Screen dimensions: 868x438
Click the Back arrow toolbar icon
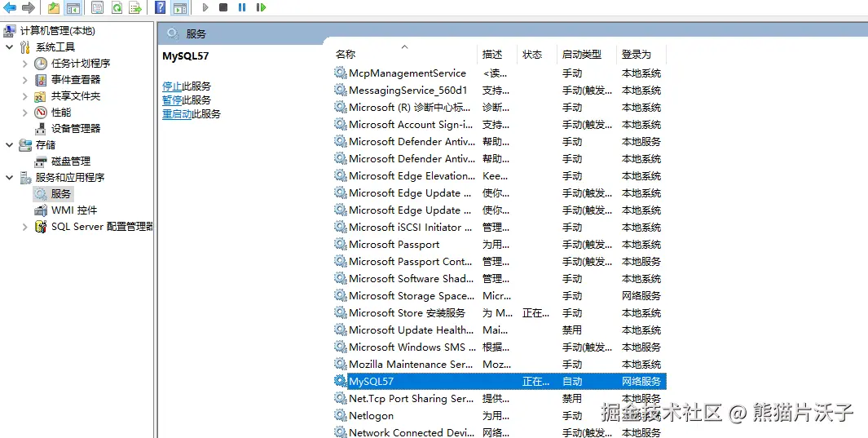pos(10,7)
